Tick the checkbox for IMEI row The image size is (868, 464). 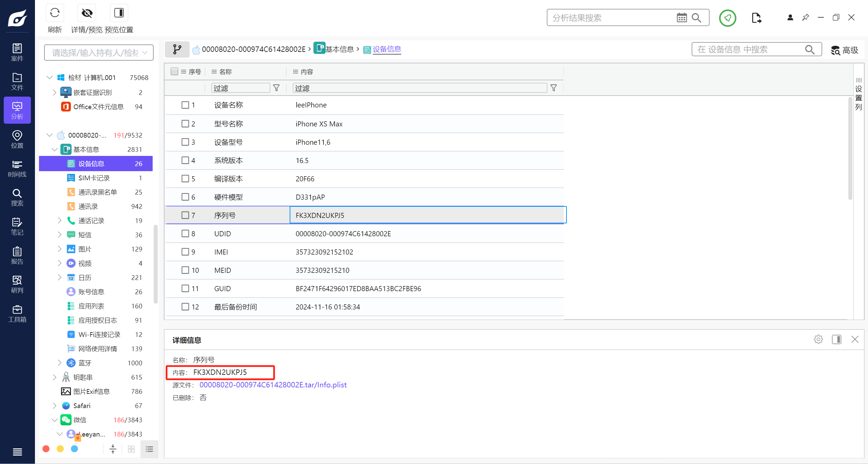185,252
